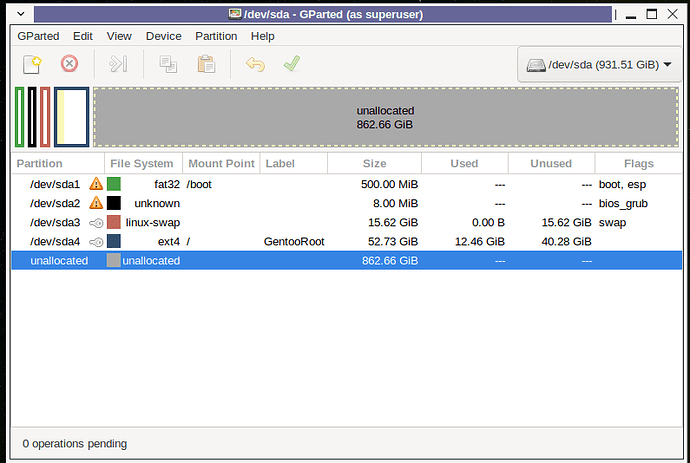Image resolution: width=690 pixels, height=463 pixels.
Task: Select the /dev/sda3 partition row
Action: [x=347, y=222]
